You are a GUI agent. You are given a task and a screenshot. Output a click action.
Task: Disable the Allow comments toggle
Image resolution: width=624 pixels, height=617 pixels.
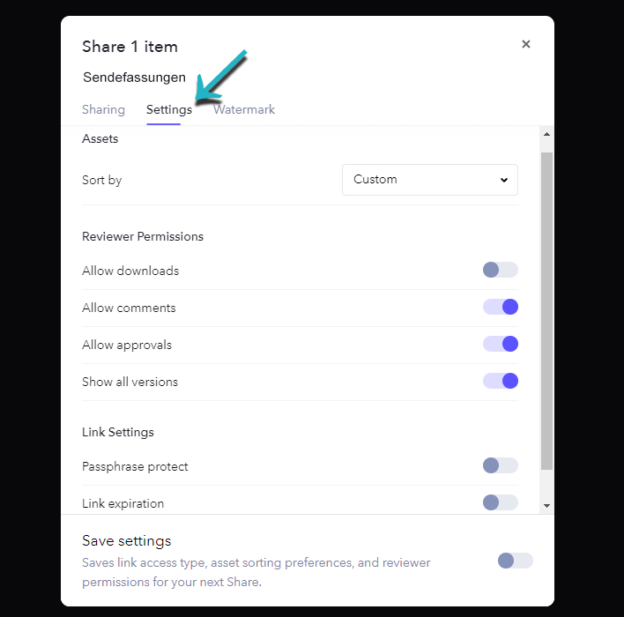pyautogui.click(x=500, y=307)
